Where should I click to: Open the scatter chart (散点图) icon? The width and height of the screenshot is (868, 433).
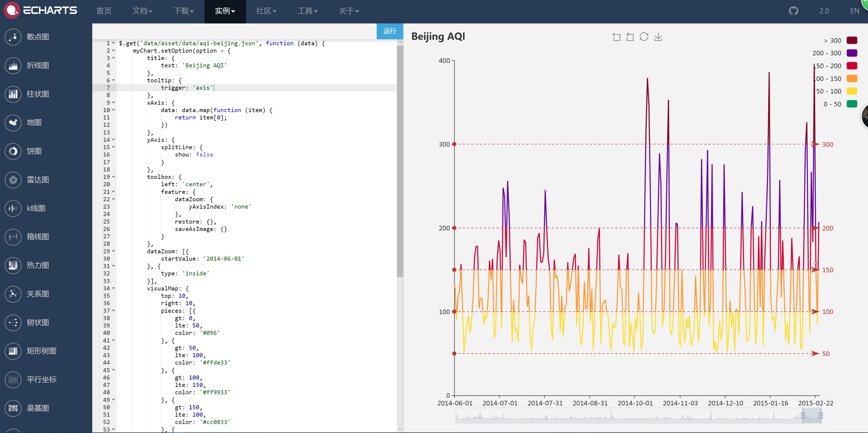click(13, 37)
